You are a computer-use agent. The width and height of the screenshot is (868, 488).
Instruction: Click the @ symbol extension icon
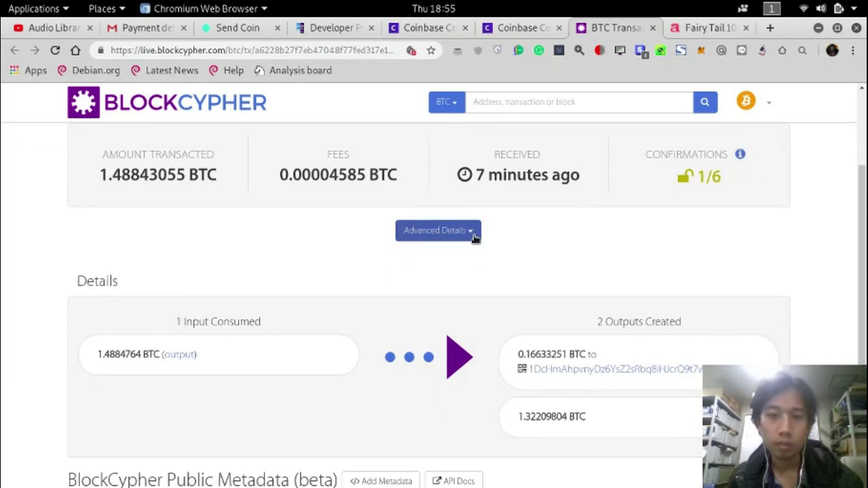[722, 50]
